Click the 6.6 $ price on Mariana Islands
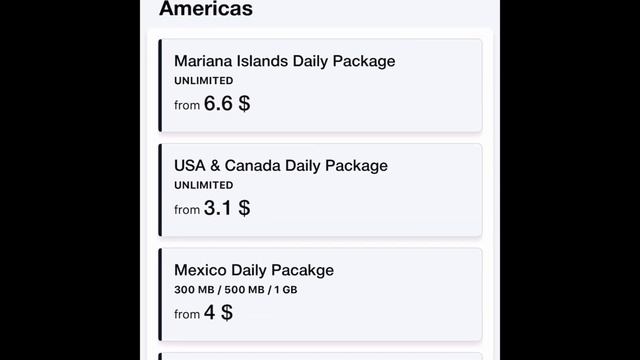640x360 pixels. tap(227, 103)
